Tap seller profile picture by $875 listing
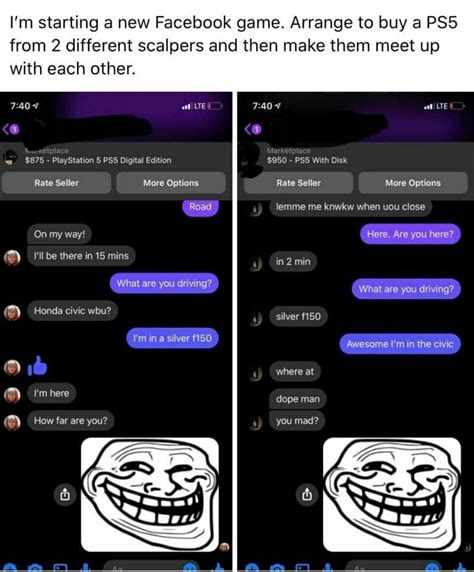474x572 pixels. click(x=11, y=158)
